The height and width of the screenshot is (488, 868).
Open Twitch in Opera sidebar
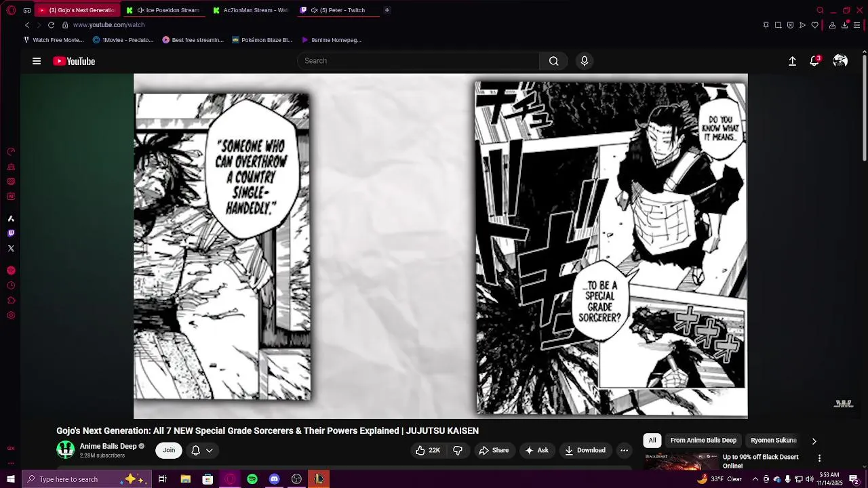pyautogui.click(x=11, y=233)
